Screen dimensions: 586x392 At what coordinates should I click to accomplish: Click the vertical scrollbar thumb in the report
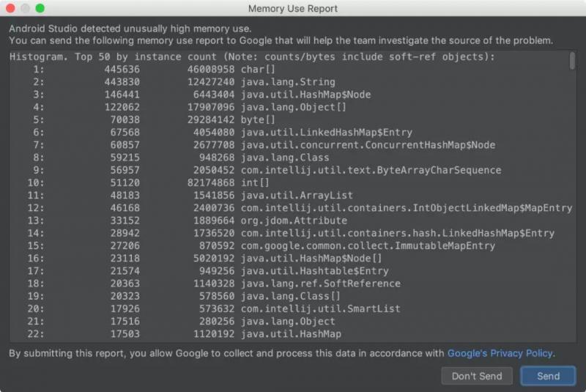click(x=572, y=61)
